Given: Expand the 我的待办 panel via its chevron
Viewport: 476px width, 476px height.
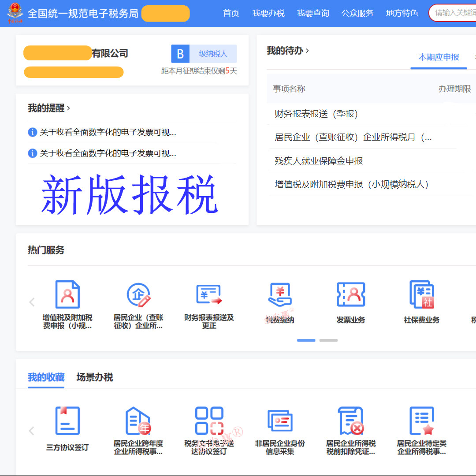Looking at the screenshot, I should 308,50.
